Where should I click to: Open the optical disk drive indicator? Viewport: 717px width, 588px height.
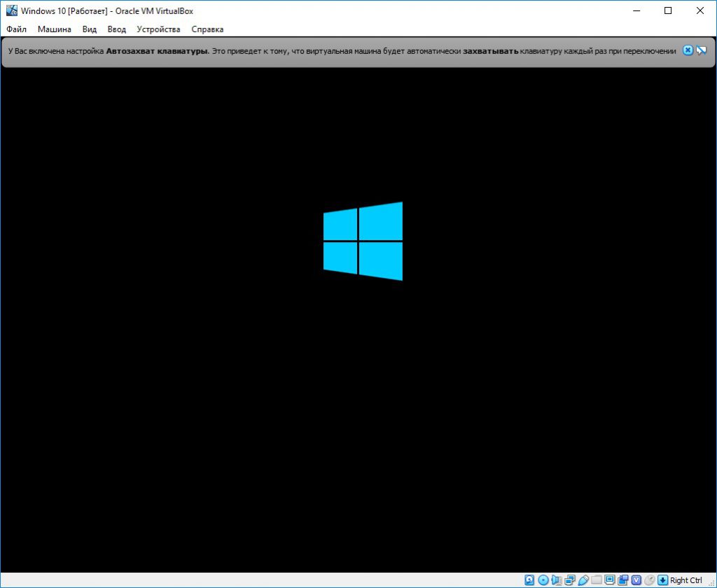(543, 580)
